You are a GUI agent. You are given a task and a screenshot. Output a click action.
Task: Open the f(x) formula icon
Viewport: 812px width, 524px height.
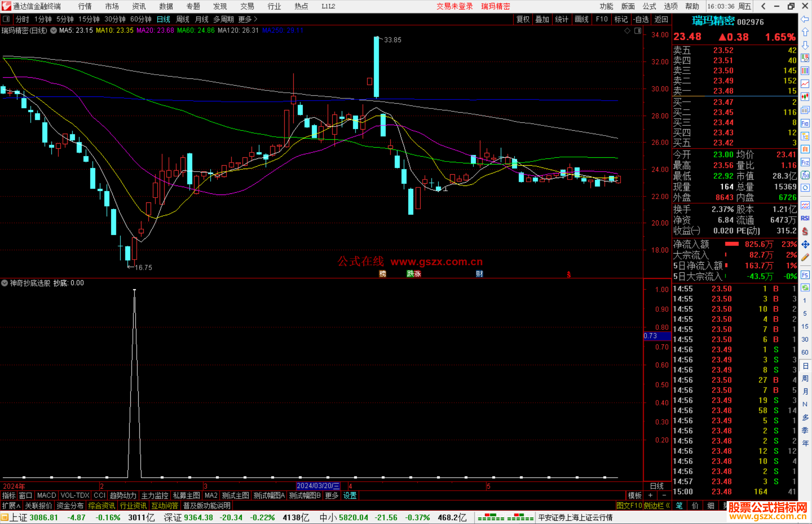tap(805, 175)
